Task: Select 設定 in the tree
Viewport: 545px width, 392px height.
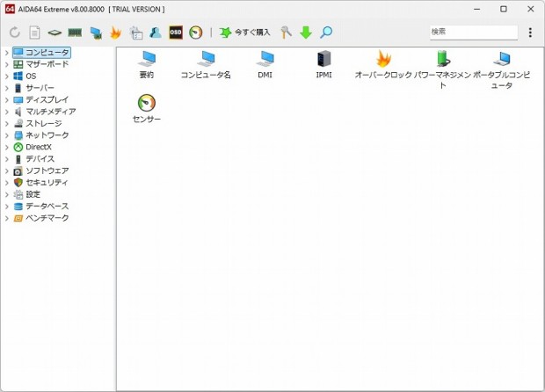Action: coord(26,194)
